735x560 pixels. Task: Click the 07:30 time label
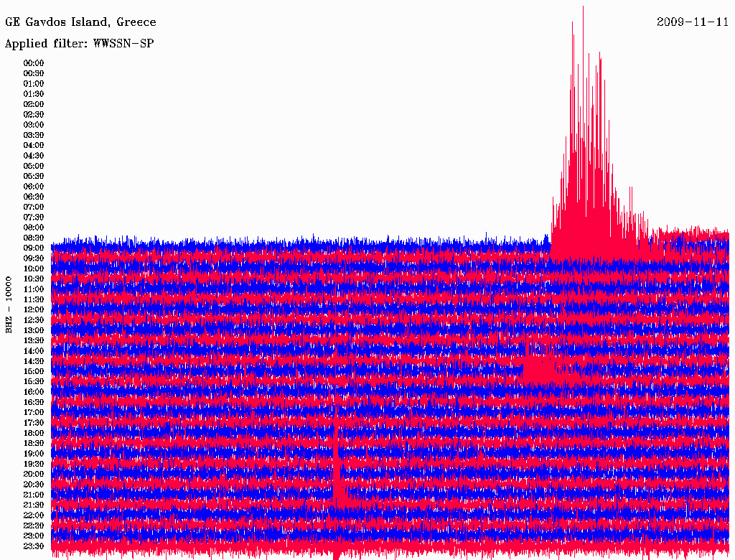tap(34, 218)
